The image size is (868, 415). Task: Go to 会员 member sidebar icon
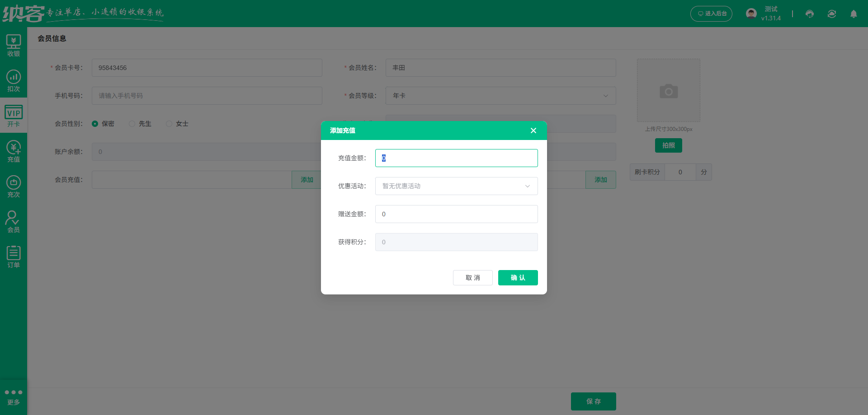click(14, 222)
